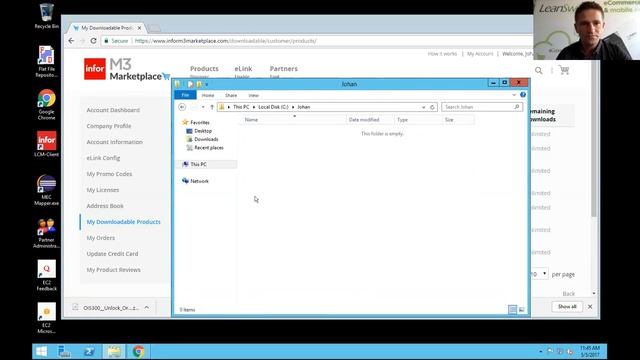Image resolution: width=640 pixels, height=360 pixels.
Task: Open the Products menu
Action: [204, 69]
